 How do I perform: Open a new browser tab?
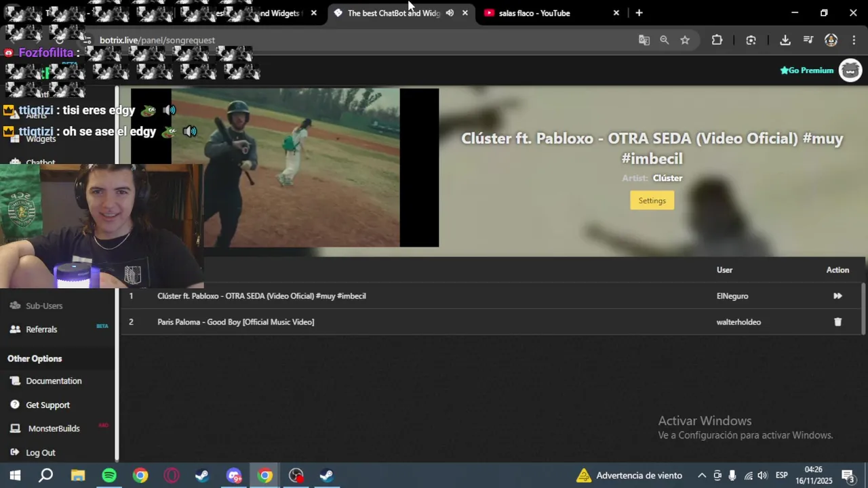[639, 13]
